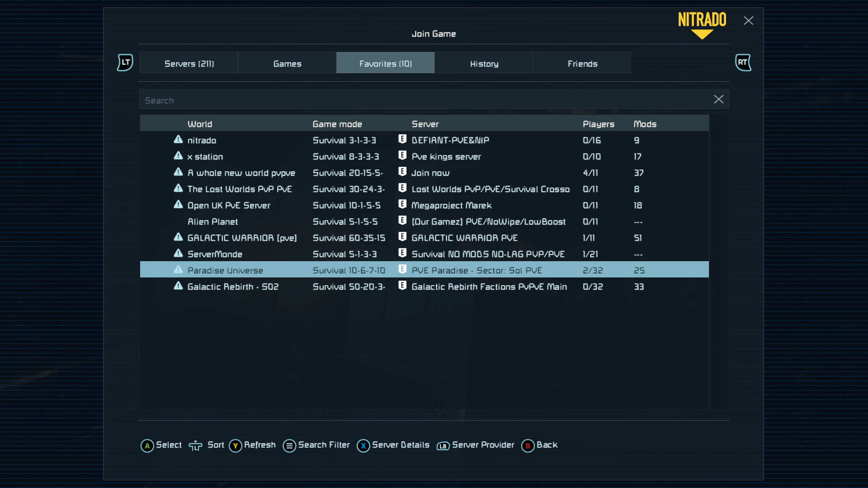Click warning icon beside GALACTIC WARRIOR [pve]

point(178,237)
